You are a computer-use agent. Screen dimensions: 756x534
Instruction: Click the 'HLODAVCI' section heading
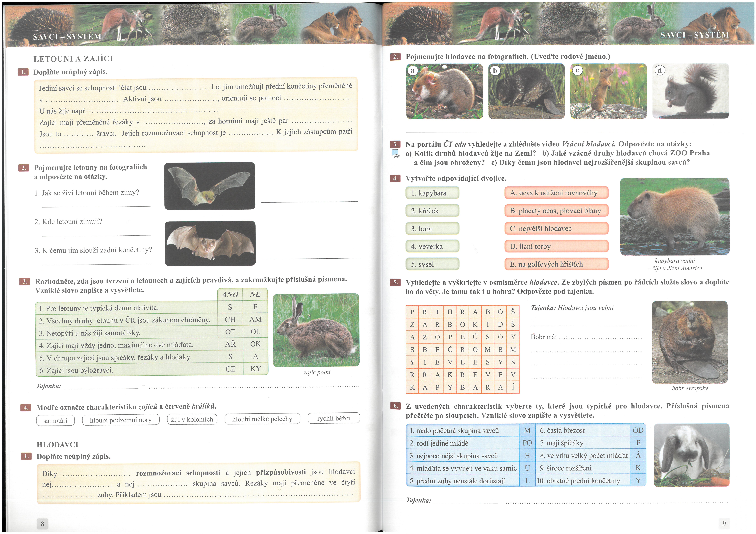pyautogui.click(x=58, y=444)
